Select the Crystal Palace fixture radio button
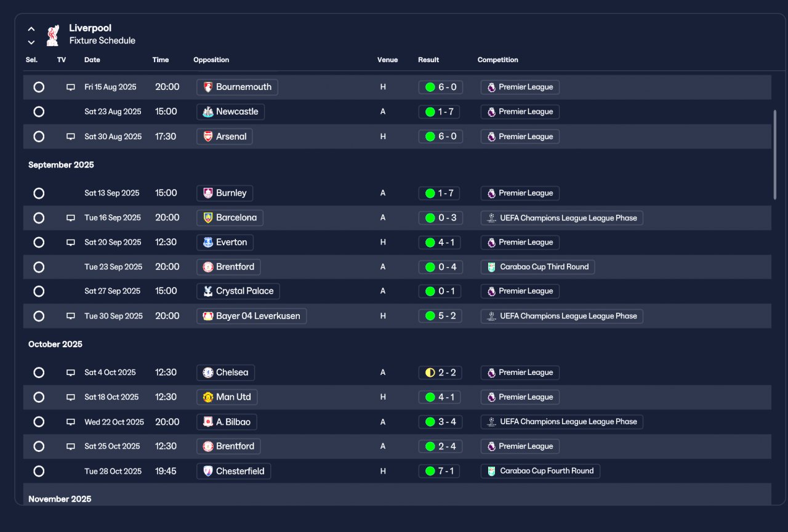This screenshot has height=532, width=788. tap(39, 291)
